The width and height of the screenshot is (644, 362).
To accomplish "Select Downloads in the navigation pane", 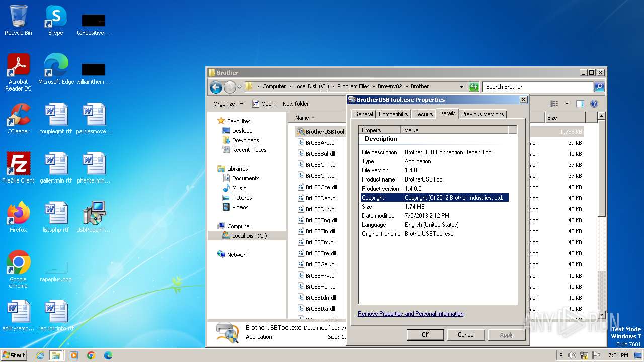I will coord(246,140).
